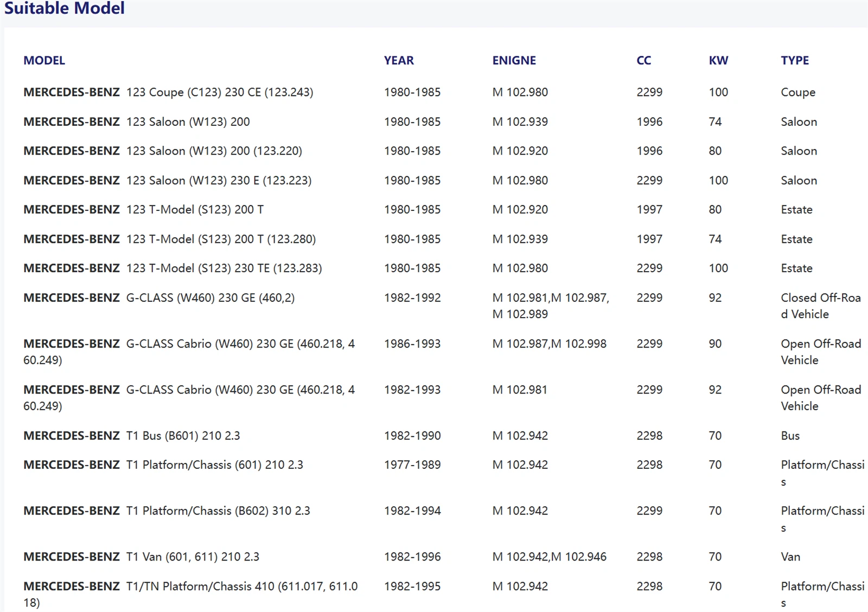
Task: Click engine 'M 102.942' in T1 Bus row
Action: pos(520,436)
